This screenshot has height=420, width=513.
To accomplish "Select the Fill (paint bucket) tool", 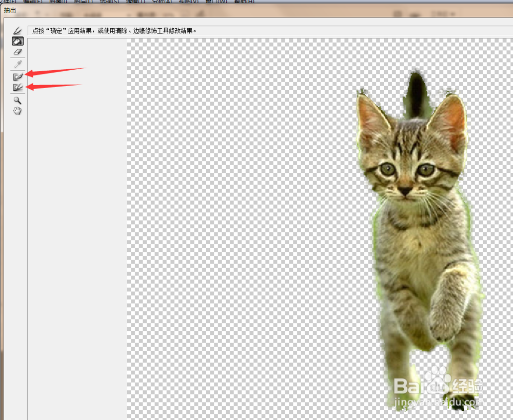I will point(17,41).
